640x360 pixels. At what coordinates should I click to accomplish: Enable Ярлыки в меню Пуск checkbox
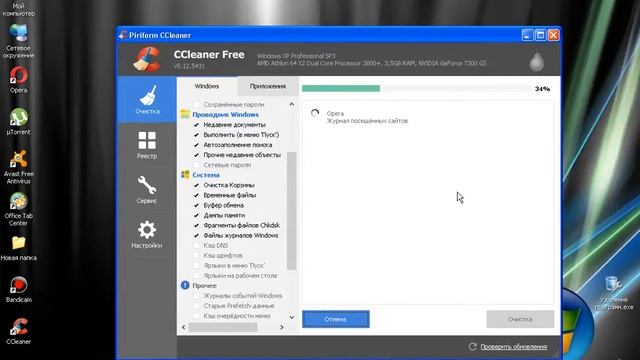196,265
